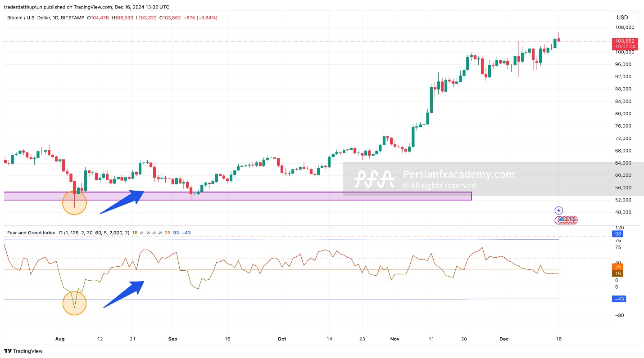Click the Sep label on time axis
Image resolution: width=644 pixels, height=358 pixels.
172,339
